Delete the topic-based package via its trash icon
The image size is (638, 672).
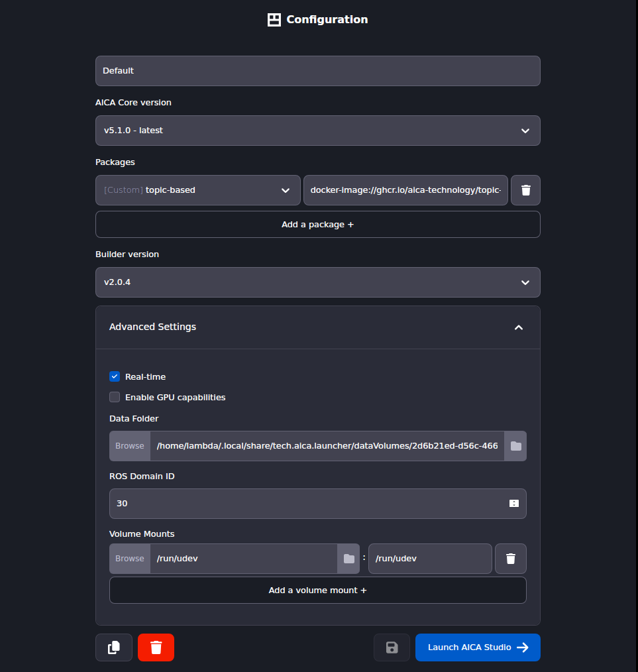525,190
